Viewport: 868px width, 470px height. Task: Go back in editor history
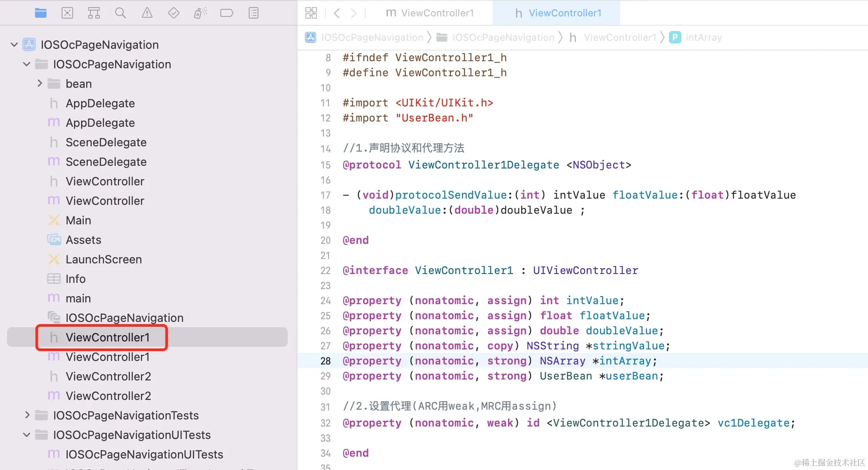click(x=337, y=13)
